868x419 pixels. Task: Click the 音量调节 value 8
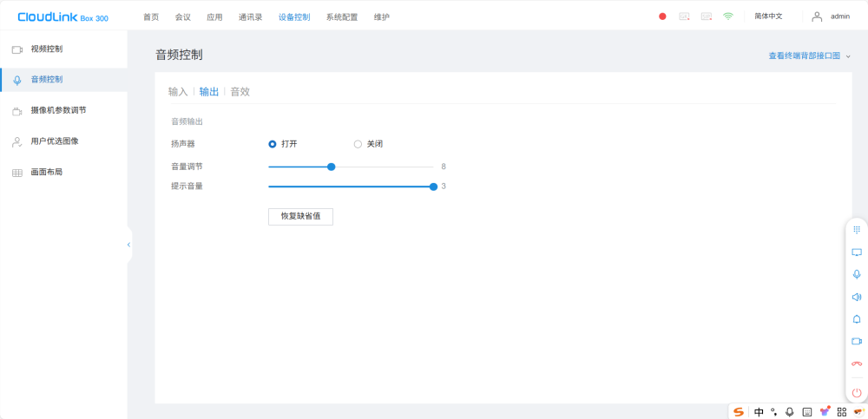(444, 167)
